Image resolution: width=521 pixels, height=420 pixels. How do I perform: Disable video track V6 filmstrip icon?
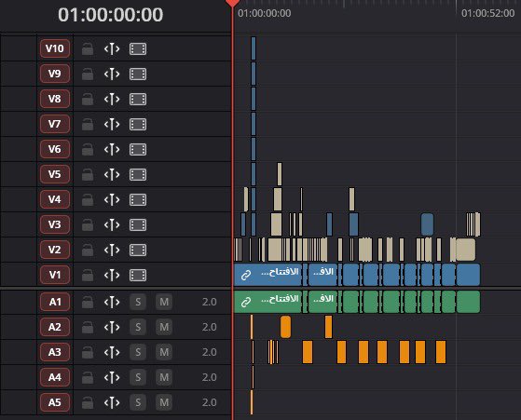138,149
